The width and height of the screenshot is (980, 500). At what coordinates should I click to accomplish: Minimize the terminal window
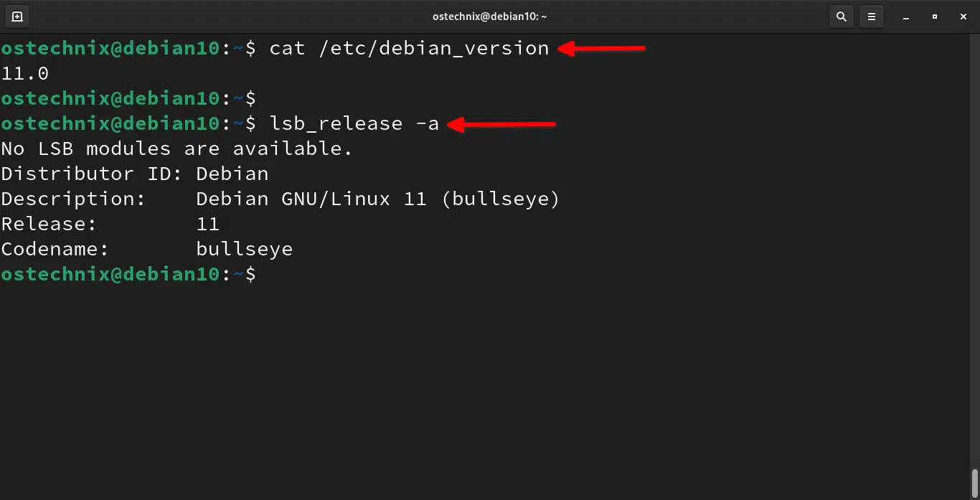(x=903, y=16)
